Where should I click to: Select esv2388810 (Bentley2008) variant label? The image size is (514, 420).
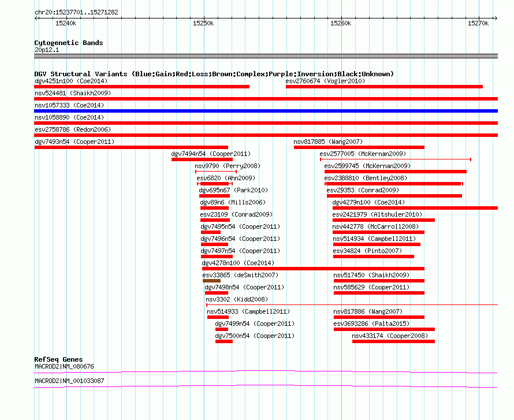click(366, 178)
